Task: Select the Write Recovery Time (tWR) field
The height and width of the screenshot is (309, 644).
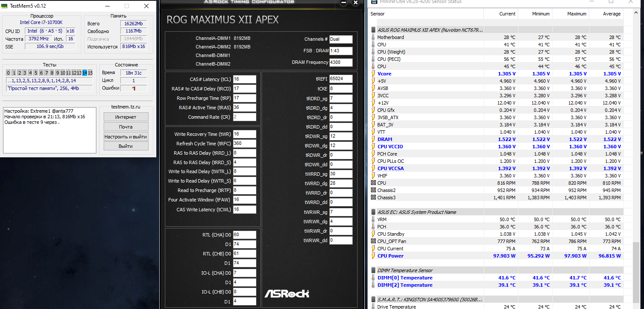Action: point(244,134)
